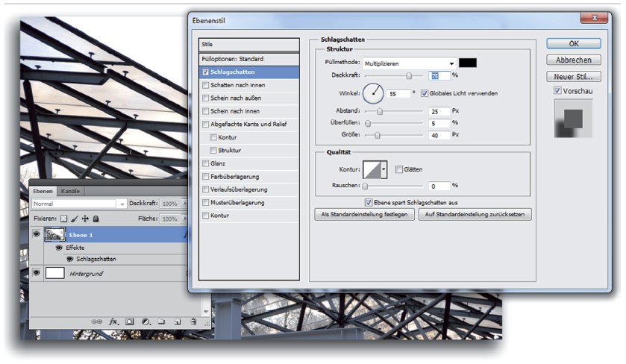Click the Neuer Stil... button
Viewport: 626px width, 364px height.
tap(573, 76)
